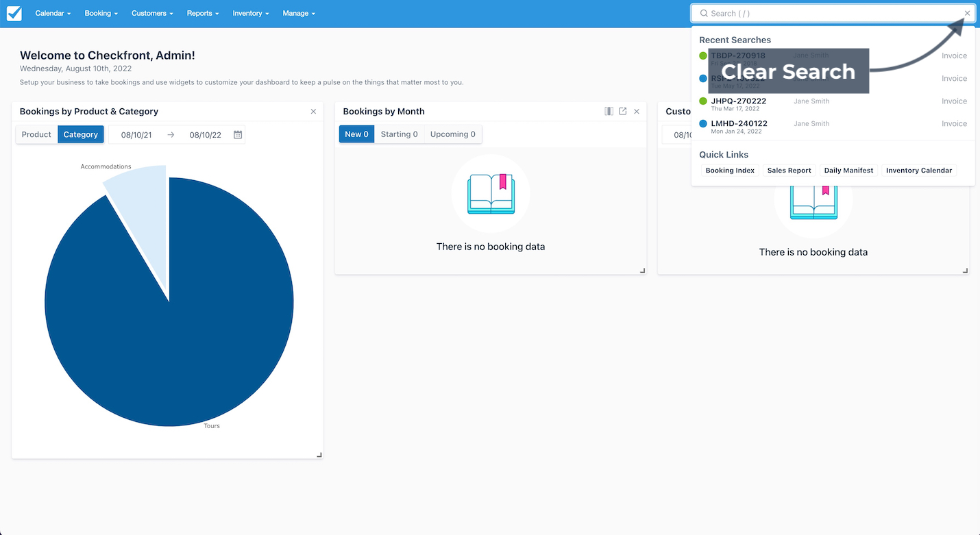The height and width of the screenshot is (535, 980).
Task: Click the 'Bookings by Product & Category' title
Action: click(x=89, y=111)
